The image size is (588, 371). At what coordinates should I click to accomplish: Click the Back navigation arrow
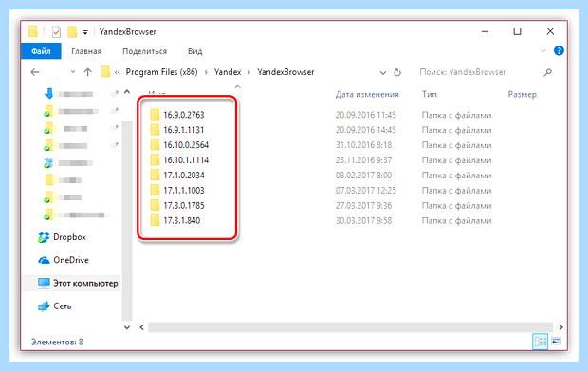(x=35, y=72)
